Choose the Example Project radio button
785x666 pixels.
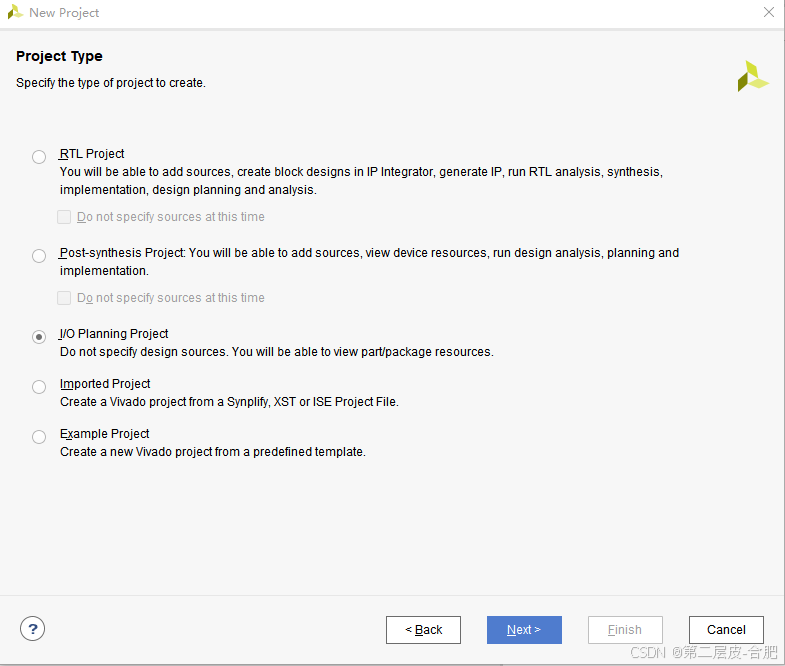tap(39, 437)
